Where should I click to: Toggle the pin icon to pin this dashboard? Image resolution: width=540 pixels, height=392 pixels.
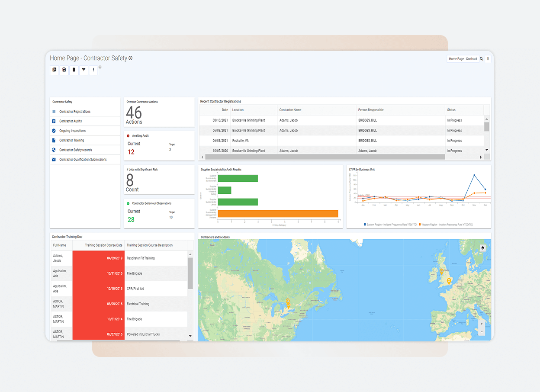[488, 58]
